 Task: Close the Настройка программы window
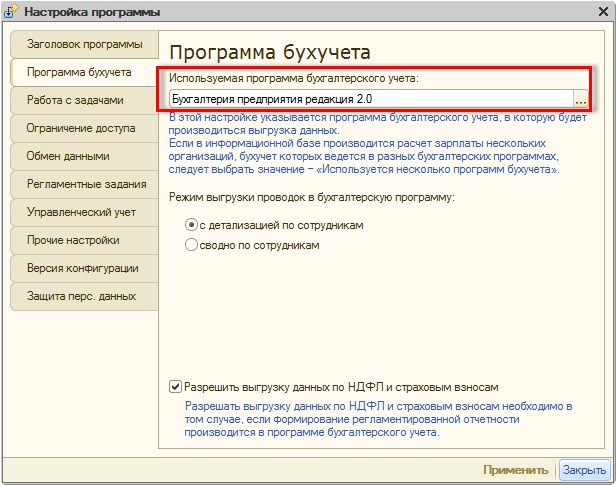point(603,11)
